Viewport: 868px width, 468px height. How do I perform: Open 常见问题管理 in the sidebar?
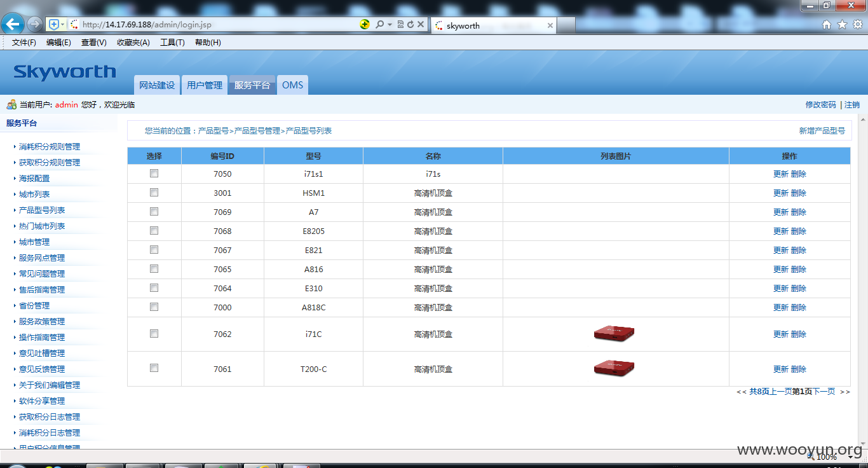(x=42, y=274)
